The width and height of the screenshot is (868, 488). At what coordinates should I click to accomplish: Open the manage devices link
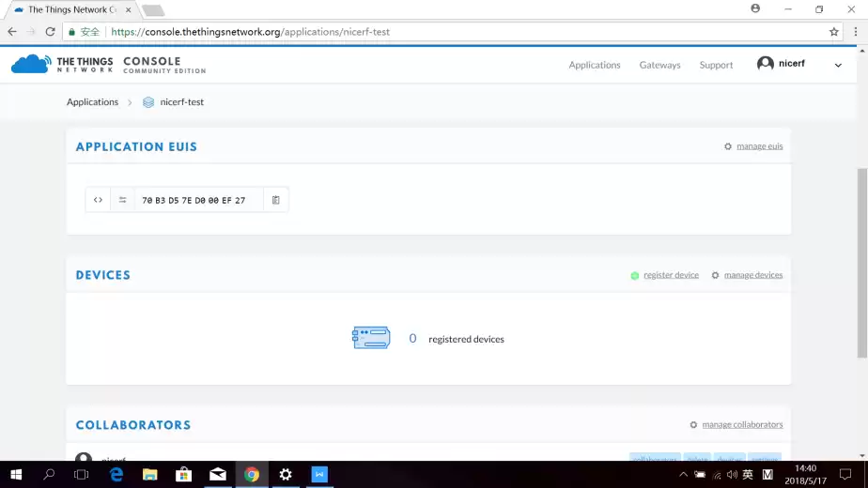(752, 275)
